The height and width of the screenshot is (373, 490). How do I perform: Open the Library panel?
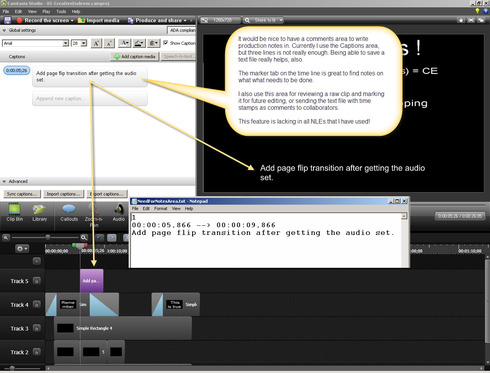[x=39, y=213]
